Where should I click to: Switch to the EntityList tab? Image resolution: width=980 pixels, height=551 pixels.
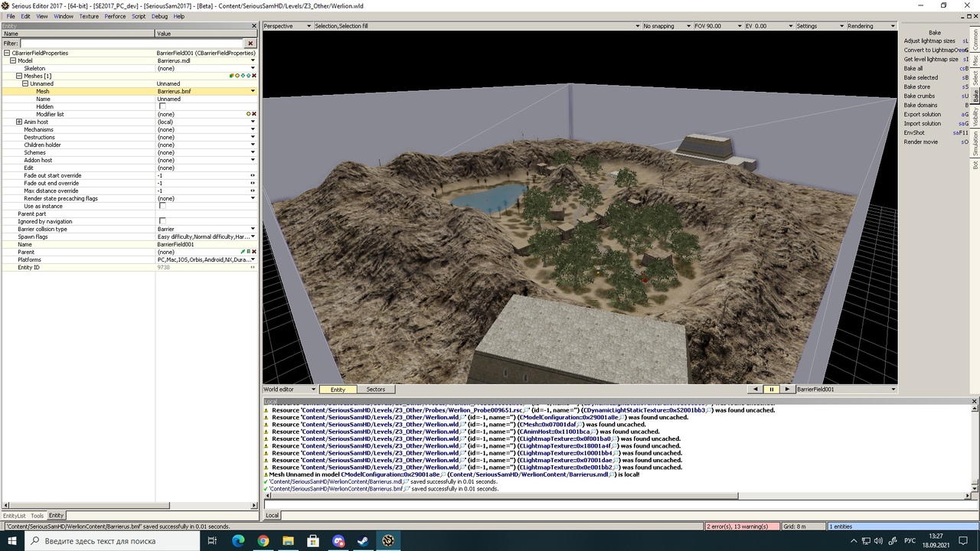coord(14,516)
